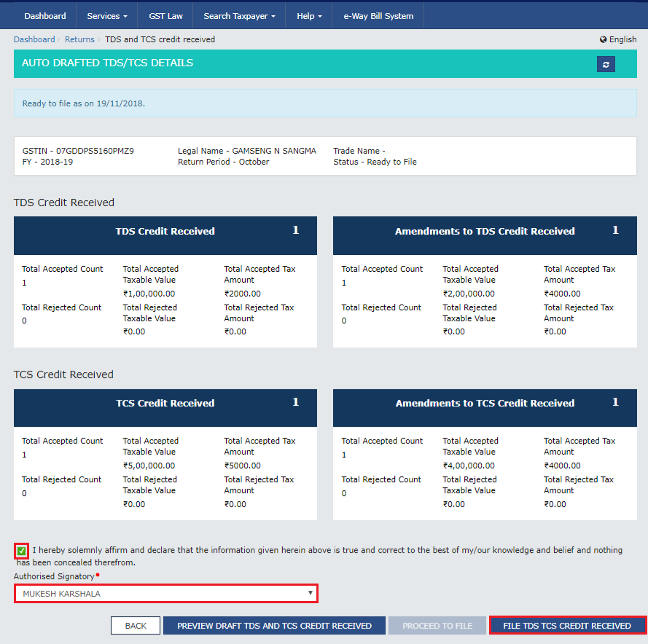Click the English language label
Screen dimensions: 648x644
(622, 39)
